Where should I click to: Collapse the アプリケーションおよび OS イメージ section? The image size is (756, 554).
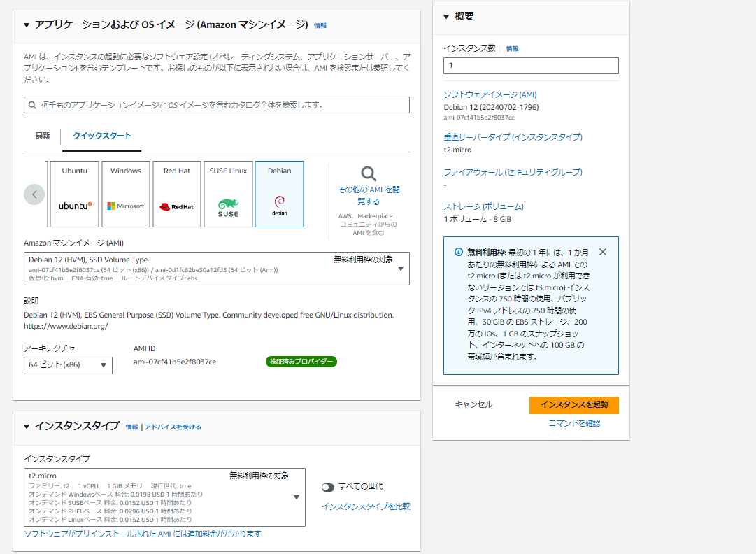click(27, 25)
